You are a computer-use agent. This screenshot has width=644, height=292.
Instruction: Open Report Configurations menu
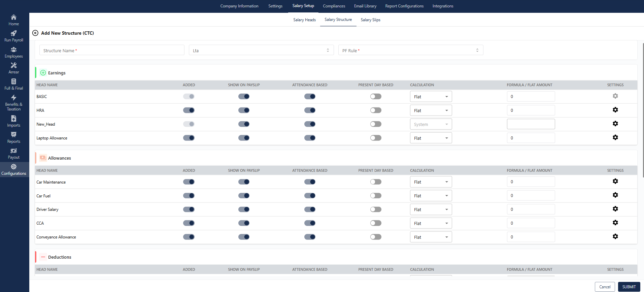tap(404, 6)
